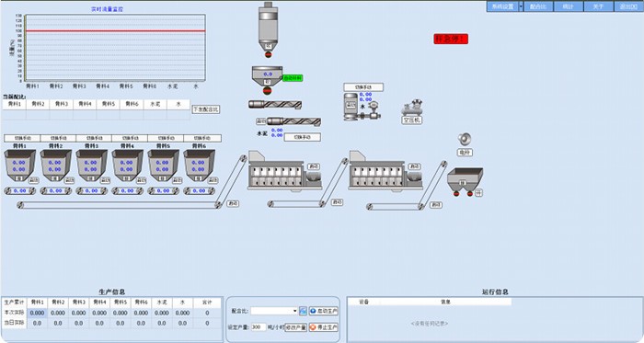Click the water tank pump icon
Viewport: 644px width, 343px height.
coord(362,107)
